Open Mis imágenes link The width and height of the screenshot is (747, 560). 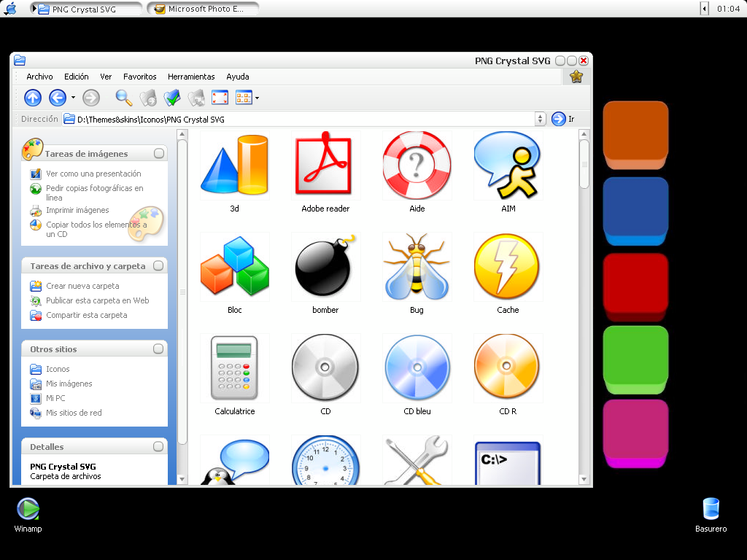(x=69, y=384)
